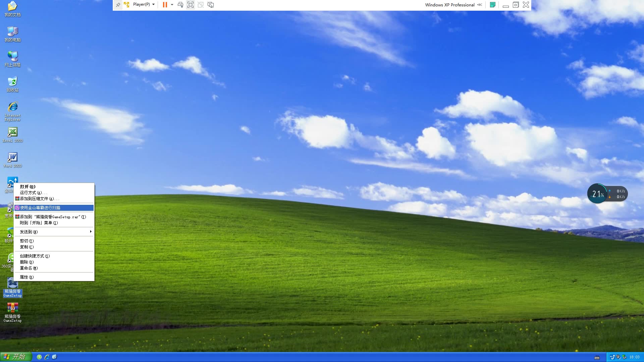Click the Unity mode toolbar icon

pos(201,5)
